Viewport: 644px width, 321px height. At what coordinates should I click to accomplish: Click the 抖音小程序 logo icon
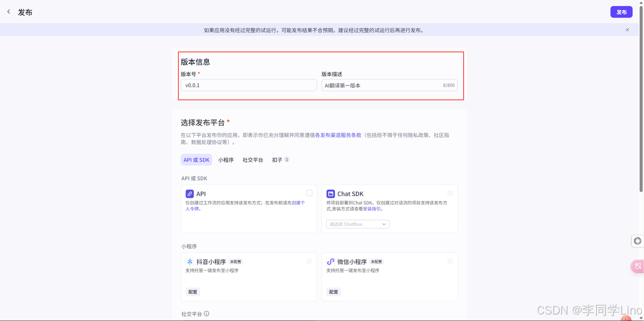click(190, 262)
